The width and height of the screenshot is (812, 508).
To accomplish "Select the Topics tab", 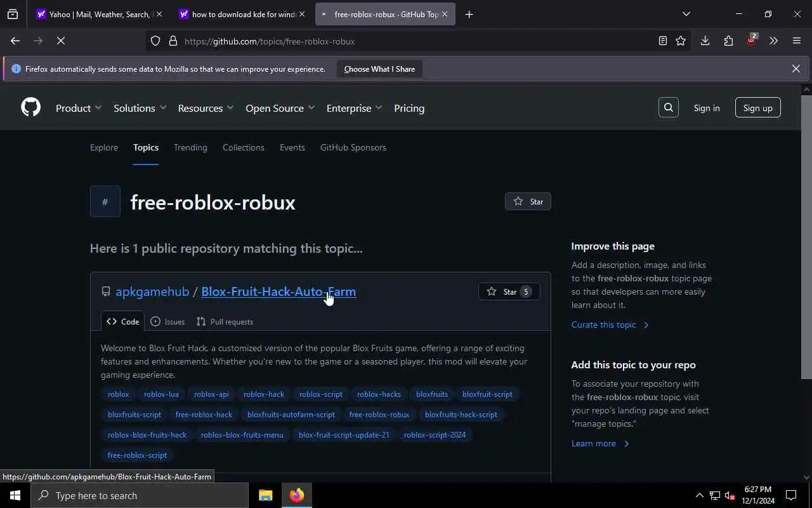I will 146,147.
